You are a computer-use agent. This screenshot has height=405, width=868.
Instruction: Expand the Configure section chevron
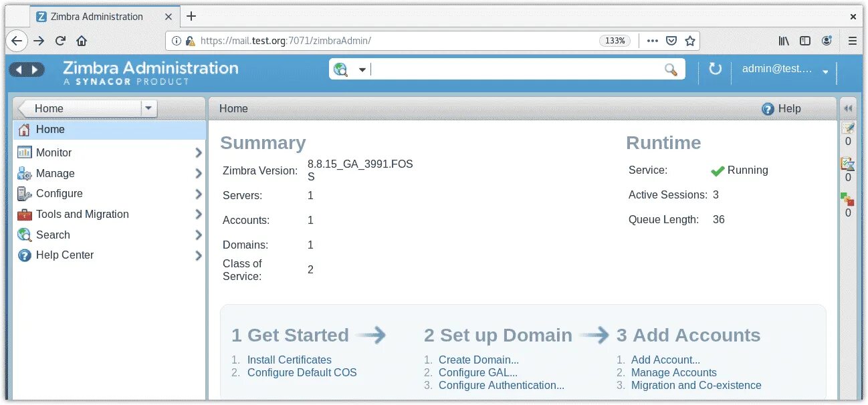point(198,194)
